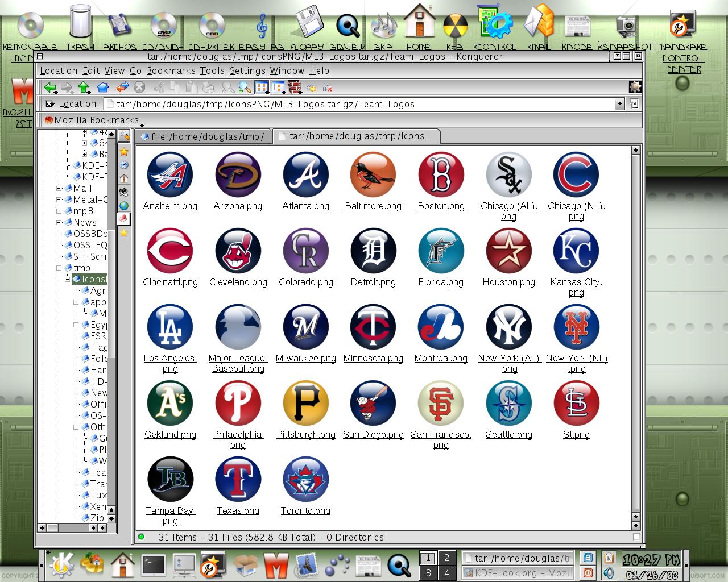Open the terminal Konsole icon in panel
This screenshot has width=728, height=582.
[x=154, y=565]
